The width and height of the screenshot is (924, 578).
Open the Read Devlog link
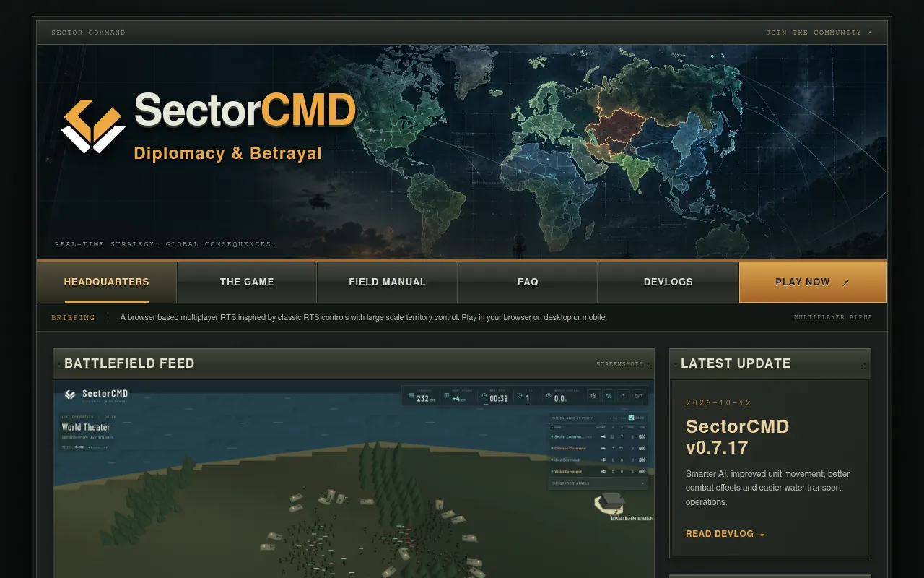click(725, 534)
